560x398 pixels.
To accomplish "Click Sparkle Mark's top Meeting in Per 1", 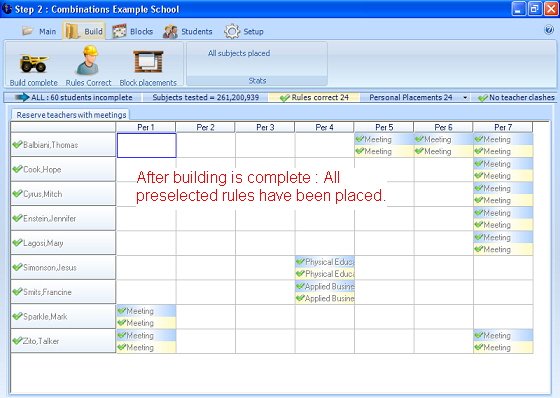I will (x=146, y=311).
